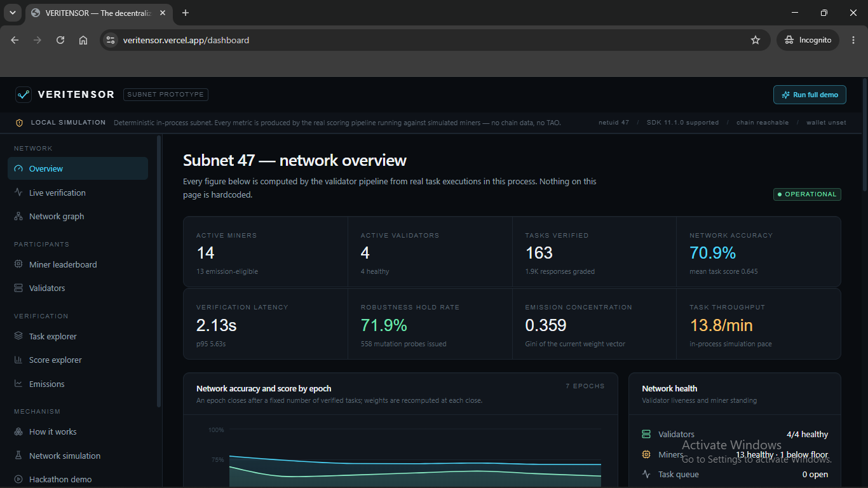Click the 'SDK 11.1.0 supported' status text
Viewport: 868px width, 488px height.
683,123
